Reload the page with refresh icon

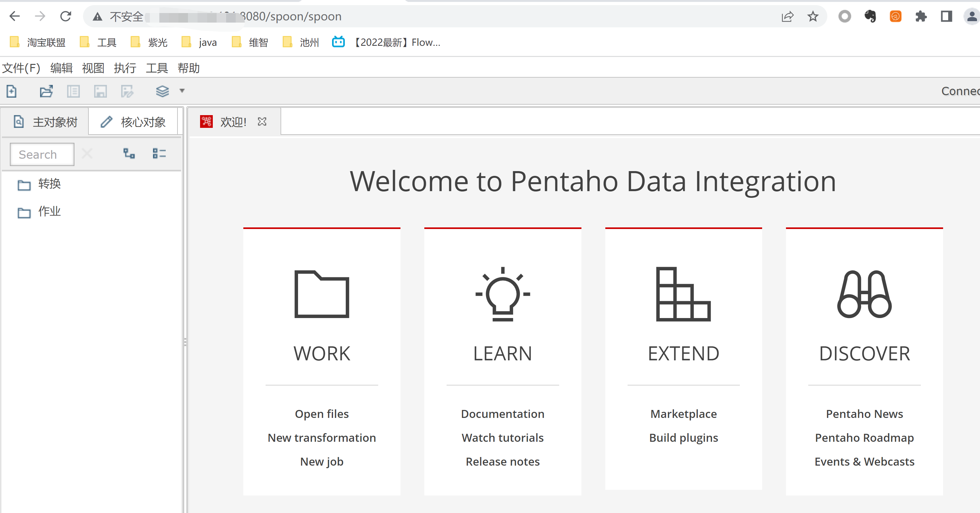[66, 16]
